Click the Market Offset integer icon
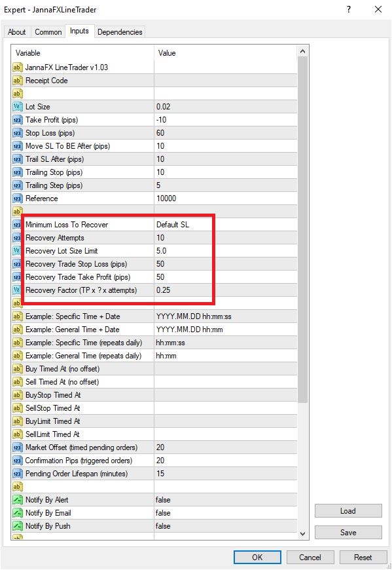The height and width of the screenshot is (570, 392). 18,447
